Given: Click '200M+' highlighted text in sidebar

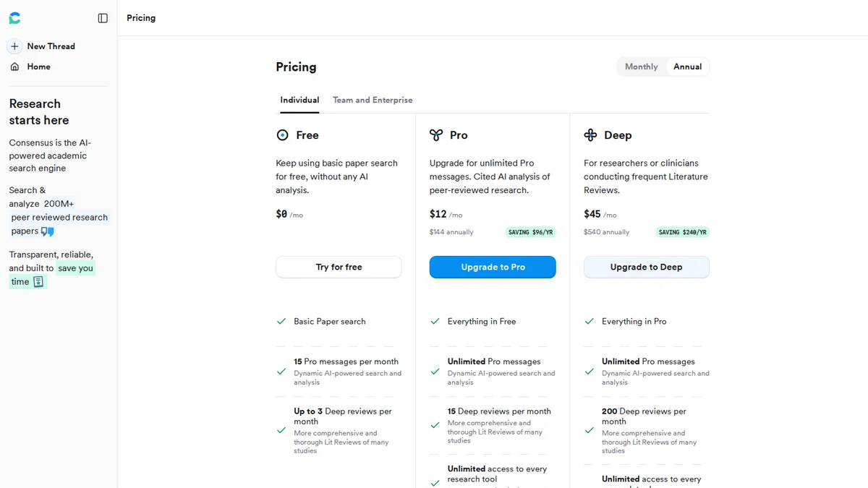Looking at the screenshot, I should pos(59,204).
